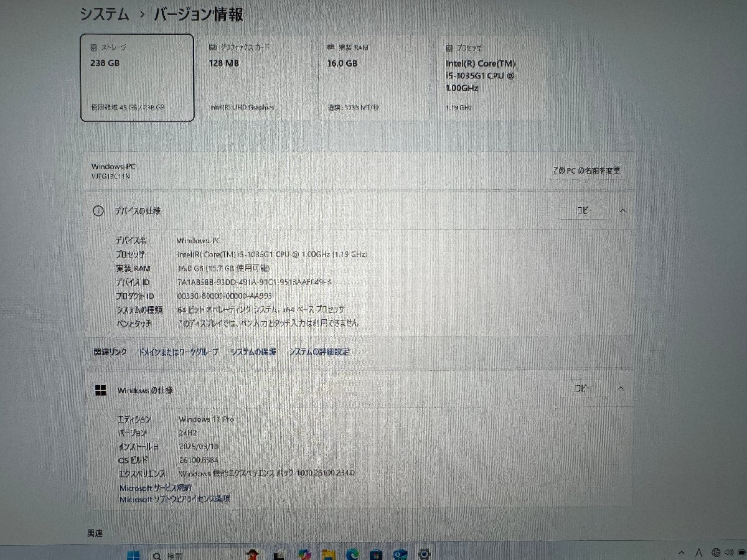Click the ペンとタッチ row value
The width and height of the screenshot is (747, 560).
268,323
